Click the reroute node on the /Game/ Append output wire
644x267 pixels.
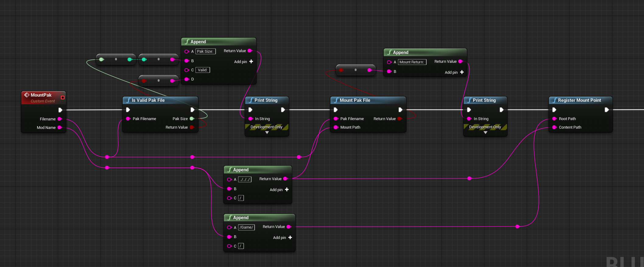517,226
